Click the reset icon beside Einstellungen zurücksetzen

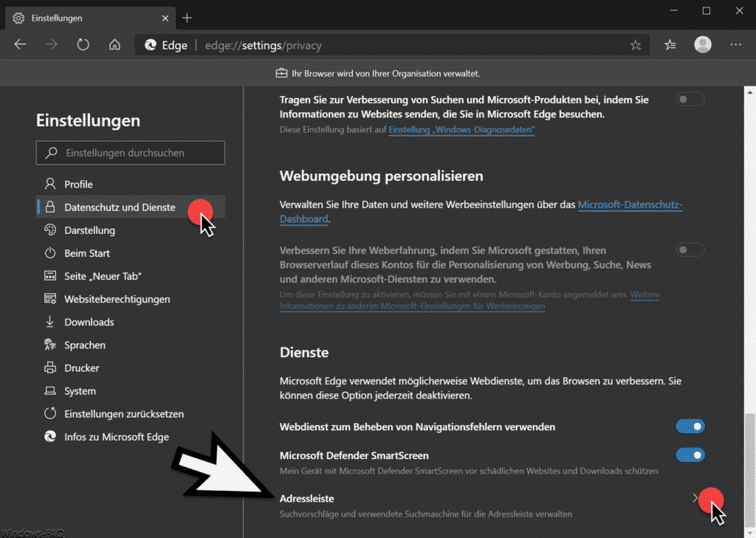coord(50,413)
